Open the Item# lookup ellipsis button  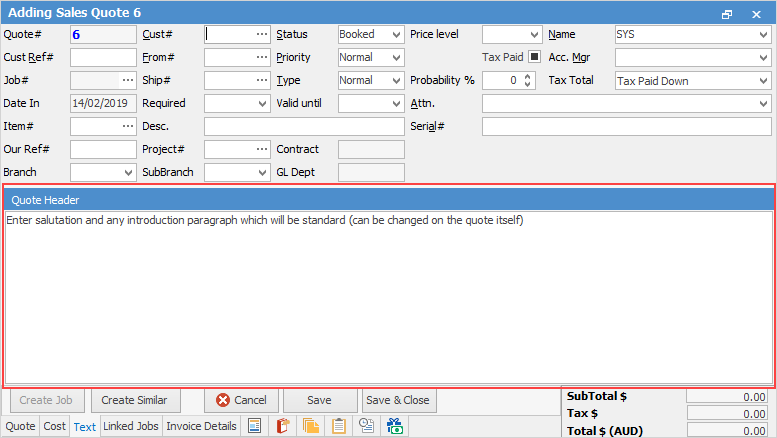[x=128, y=126]
